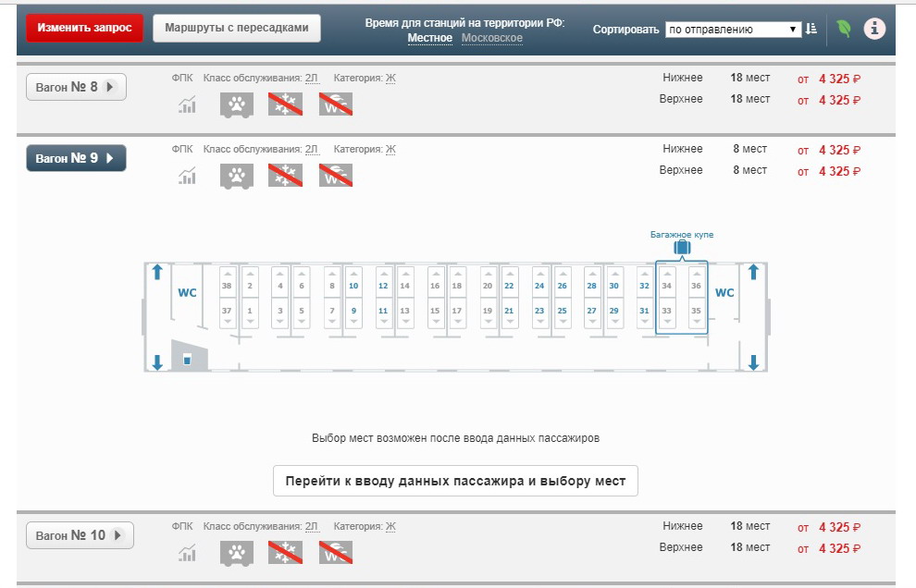Click Маршруты с пересадками button
Image resolution: width=916 pixels, height=588 pixels.
point(236,28)
